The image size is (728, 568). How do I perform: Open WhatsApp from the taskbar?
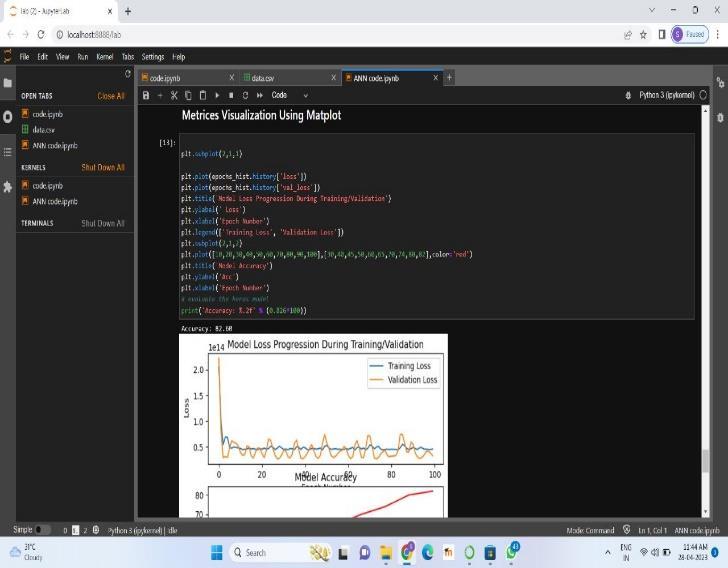click(512, 552)
